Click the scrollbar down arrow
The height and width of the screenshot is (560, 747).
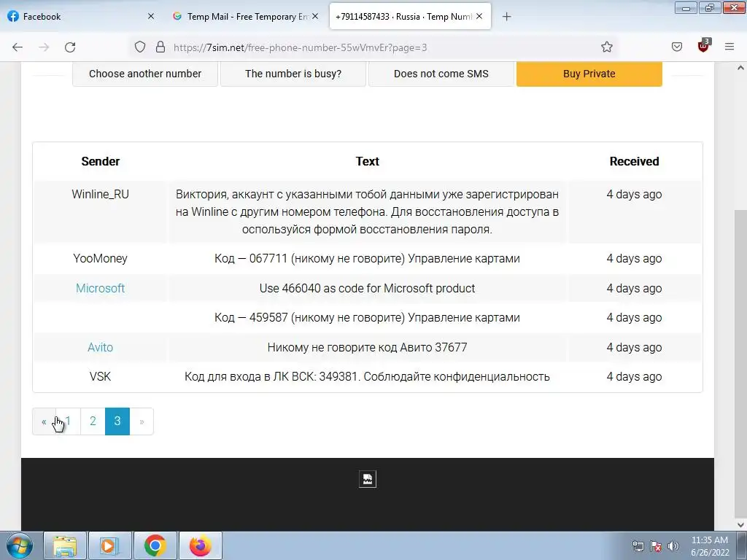click(x=740, y=525)
